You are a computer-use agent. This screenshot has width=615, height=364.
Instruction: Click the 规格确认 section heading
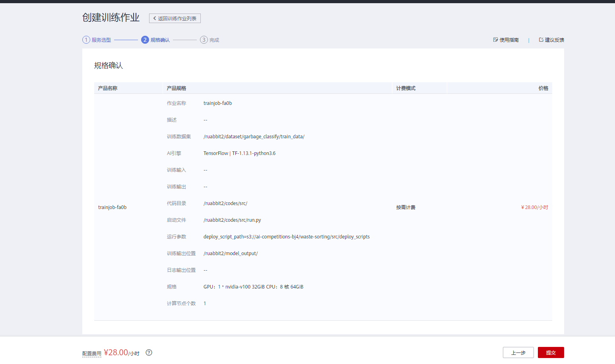click(x=109, y=66)
